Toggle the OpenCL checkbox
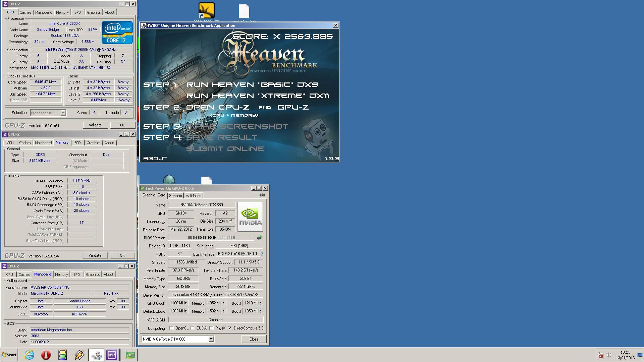Image resolution: width=644 pixels, height=362 pixels. (171, 328)
